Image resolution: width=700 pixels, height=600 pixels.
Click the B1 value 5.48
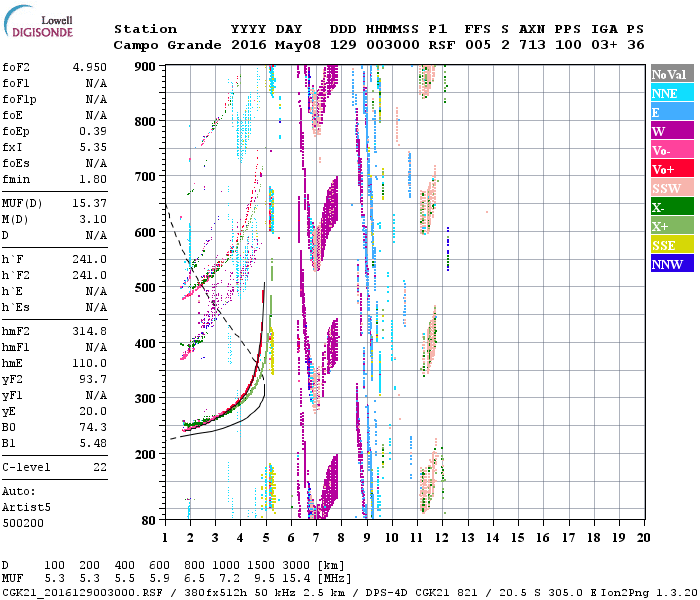coord(93,443)
